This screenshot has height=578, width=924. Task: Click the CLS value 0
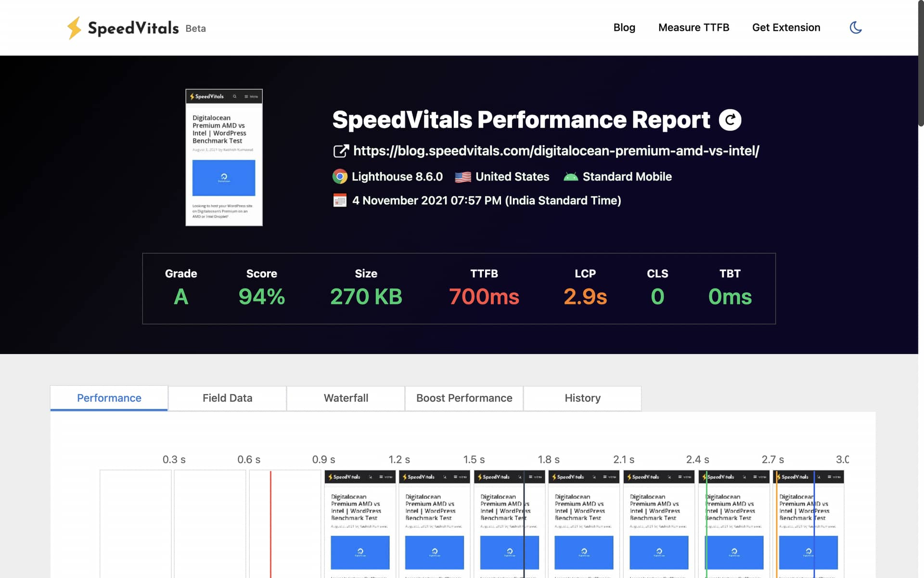pyautogui.click(x=657, y=297)
